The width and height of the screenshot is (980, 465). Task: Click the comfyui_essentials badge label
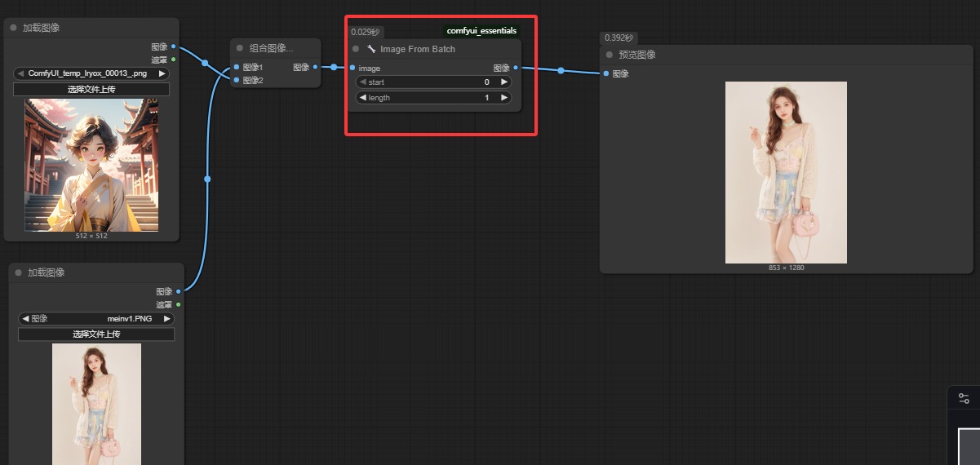[481, 31]
